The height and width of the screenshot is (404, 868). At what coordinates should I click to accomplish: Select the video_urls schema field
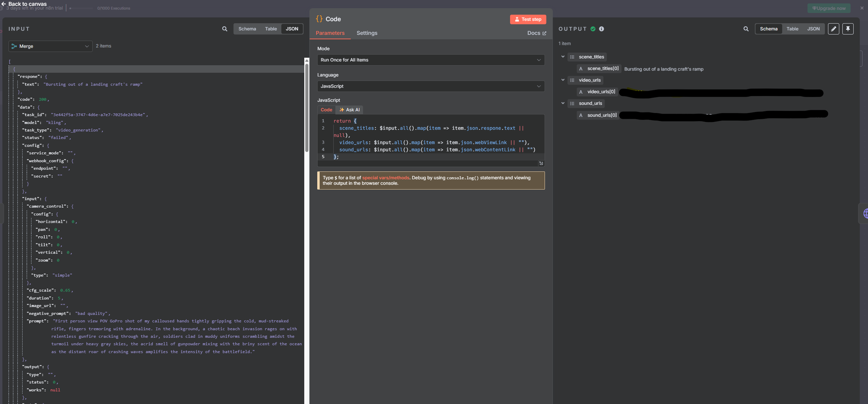click(x=585, y=80)
